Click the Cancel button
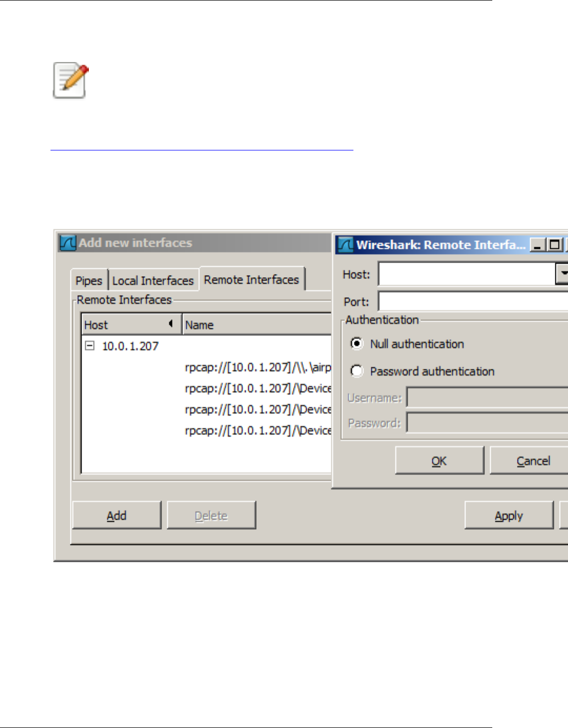 point(529,461)
